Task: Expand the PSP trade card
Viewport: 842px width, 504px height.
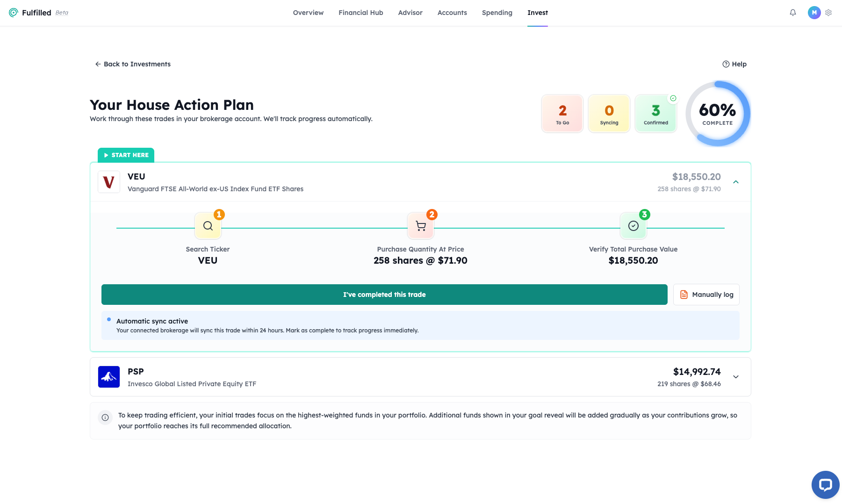Action: click(x=735, y=377)
